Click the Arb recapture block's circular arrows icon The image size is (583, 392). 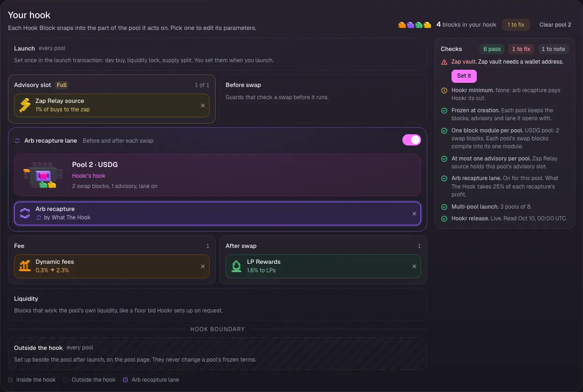(25, 213)
